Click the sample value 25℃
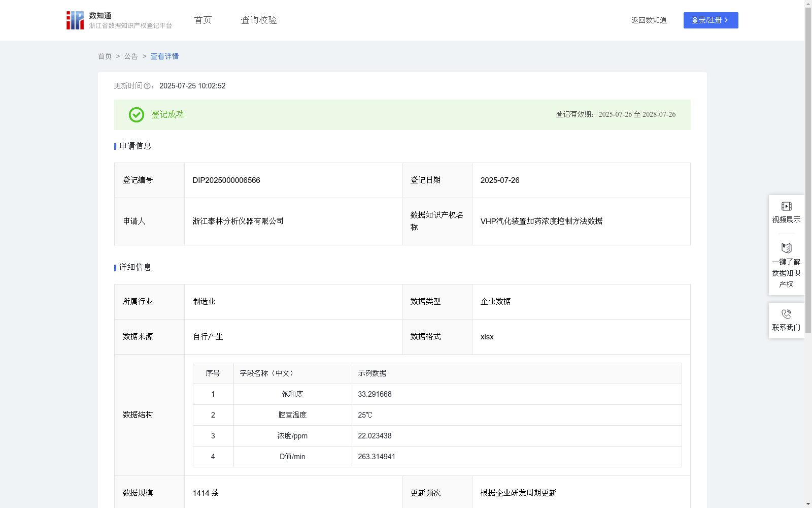812x508 pixels. [365, 415]
